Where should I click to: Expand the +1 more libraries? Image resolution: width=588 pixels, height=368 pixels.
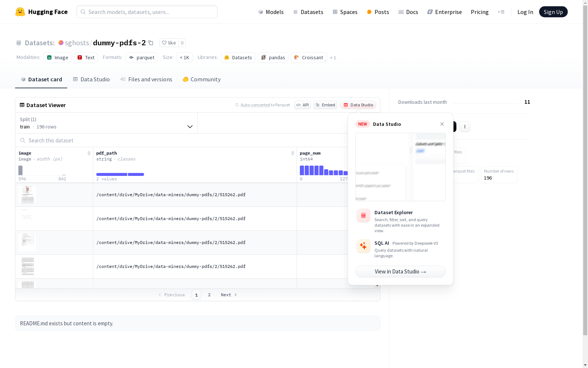tap(333, 57)
